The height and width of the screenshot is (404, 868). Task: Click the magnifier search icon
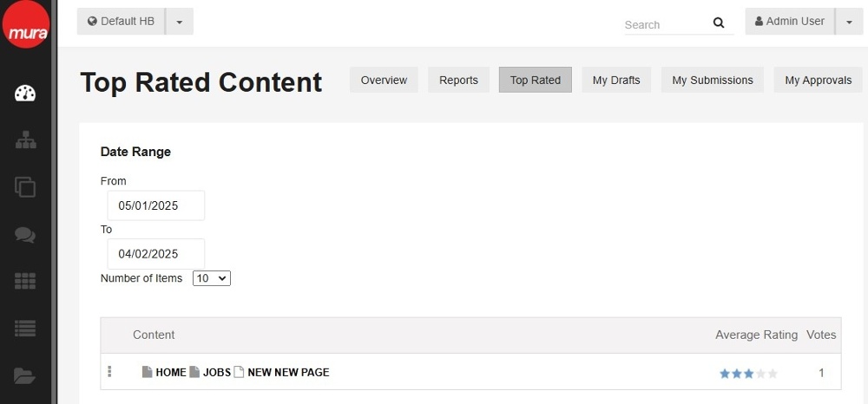719,23
